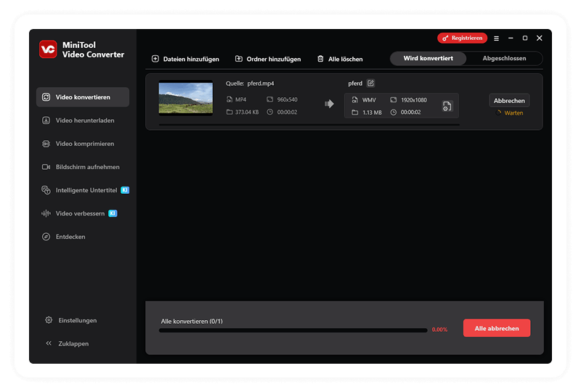The width and height of the screenshot is (581, 392).
Task: Click the MiniTool Video Converter logo icon
Action: (48, 49)
